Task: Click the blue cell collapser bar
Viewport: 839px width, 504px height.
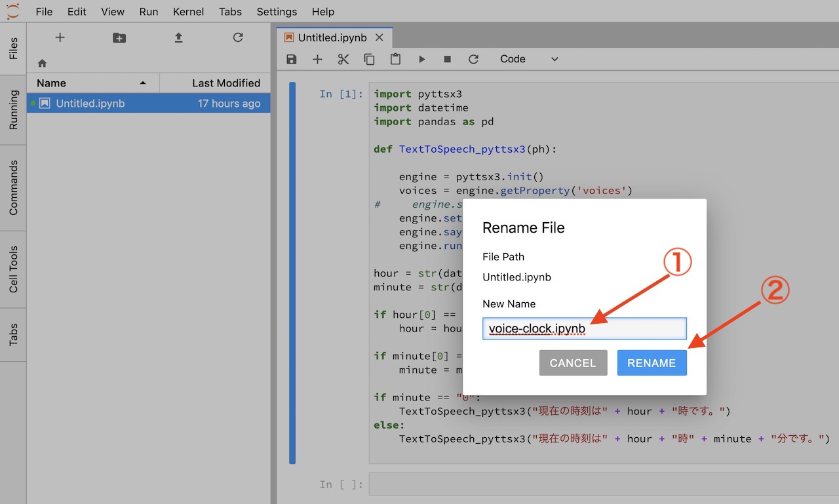Action: click(x=292, y=273)
